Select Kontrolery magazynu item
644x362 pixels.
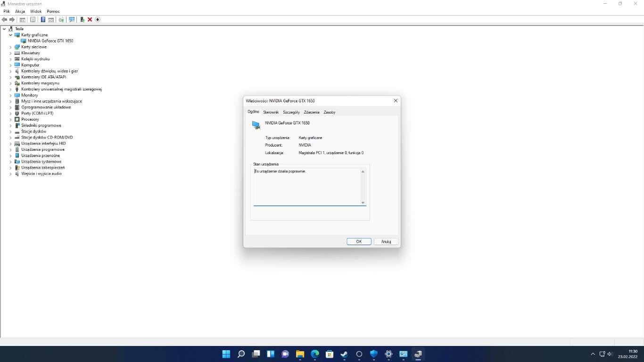pyautogui.click(x=40, y=83)
